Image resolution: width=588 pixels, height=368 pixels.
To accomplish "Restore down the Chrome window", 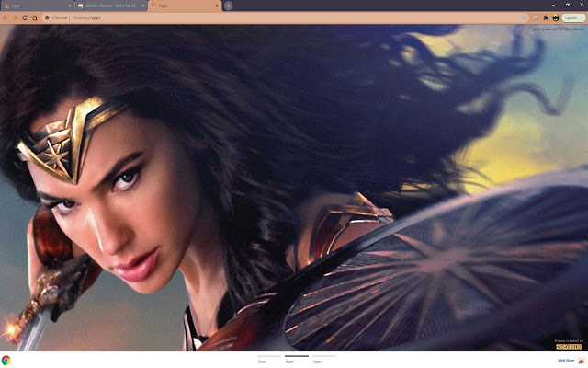I will 568,5.
